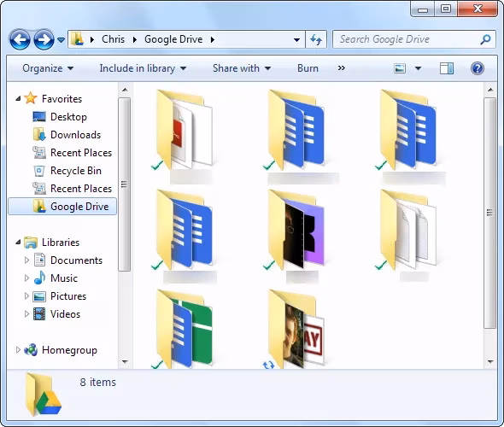Click Google Drive folder icon in details pane
504x427 pixels.
pyautogui.click(x=43, y=395)
